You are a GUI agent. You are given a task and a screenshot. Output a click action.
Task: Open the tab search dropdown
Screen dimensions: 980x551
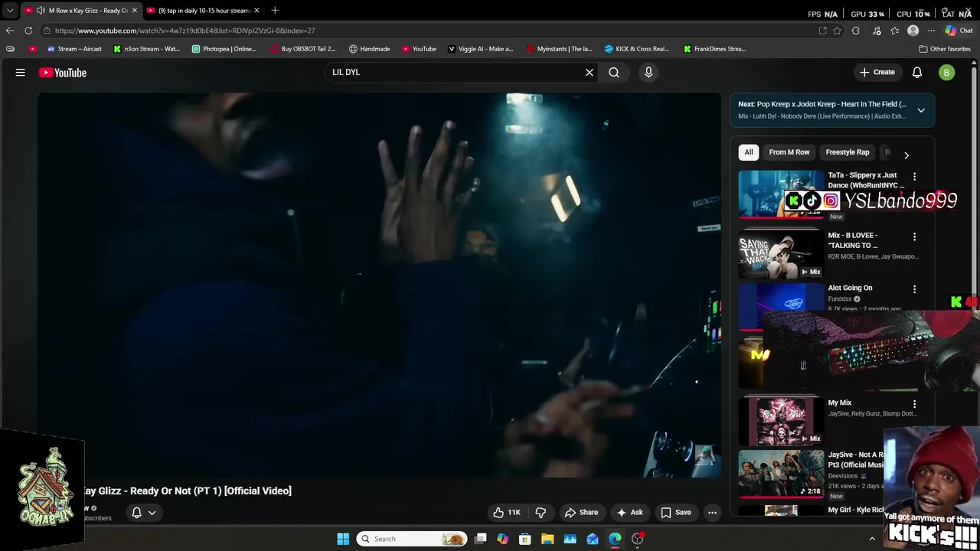click(10, 11)
